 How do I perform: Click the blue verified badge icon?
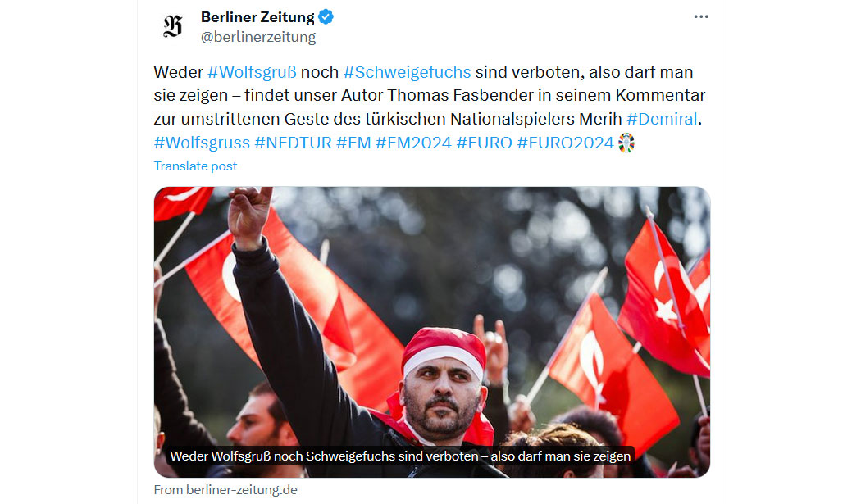tap(326, 17)
